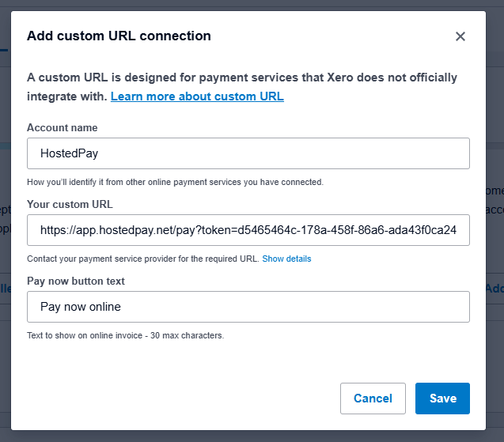Click Show details link
This screenshot has height=442, width=504.
[286, 259]
